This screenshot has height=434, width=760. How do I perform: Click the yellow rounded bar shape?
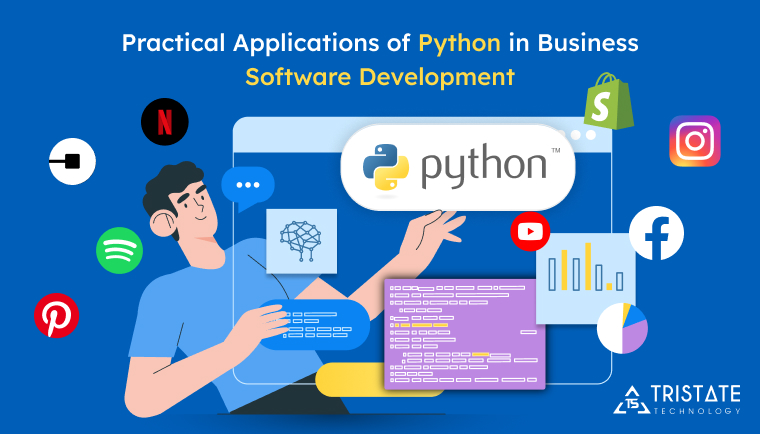(x=350, y=380)
